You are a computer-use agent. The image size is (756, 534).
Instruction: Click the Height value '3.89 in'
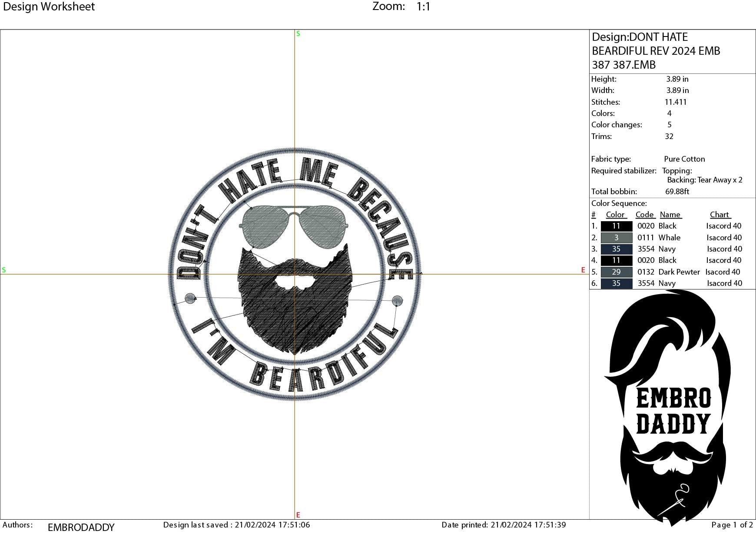(x=677, y=79)
